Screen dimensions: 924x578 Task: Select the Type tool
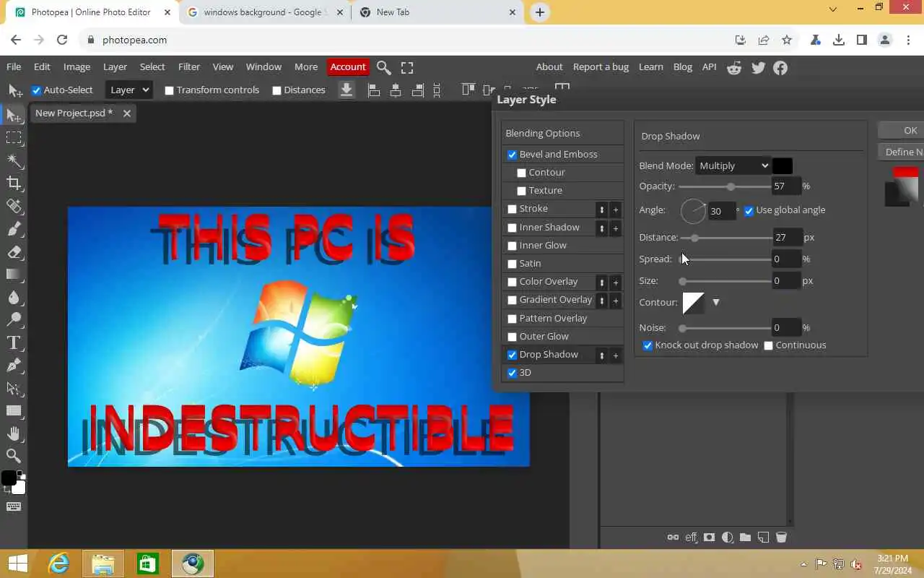[x=14, y=342]
